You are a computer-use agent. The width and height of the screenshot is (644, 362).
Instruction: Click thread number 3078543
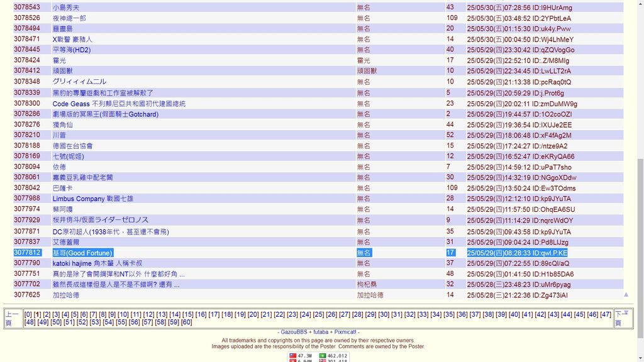[27, 8]
